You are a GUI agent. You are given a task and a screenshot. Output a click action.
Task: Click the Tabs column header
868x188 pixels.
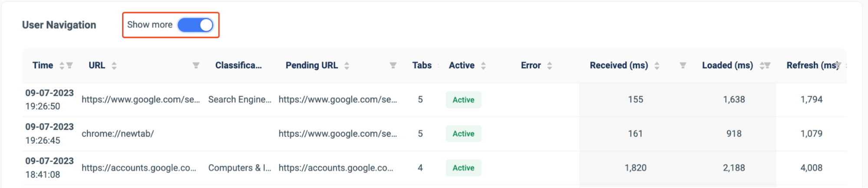tap(422, 65)
